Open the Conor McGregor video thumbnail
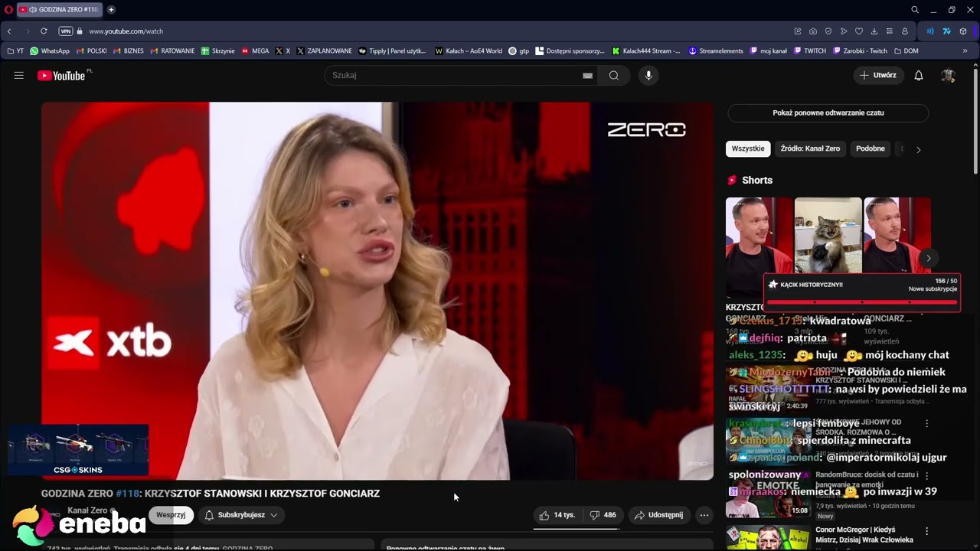The image size is (980, 551). pos(768,536)
